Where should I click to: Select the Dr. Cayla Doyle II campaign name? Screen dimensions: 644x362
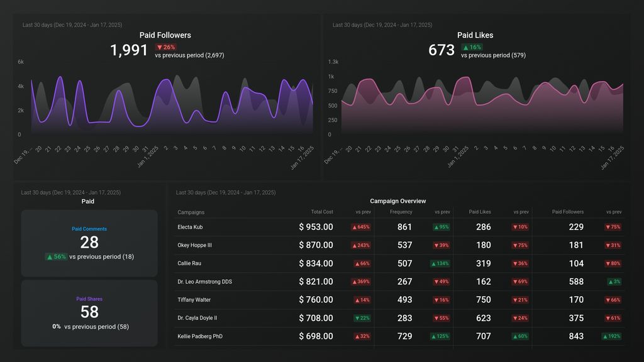tap(197, 317)
